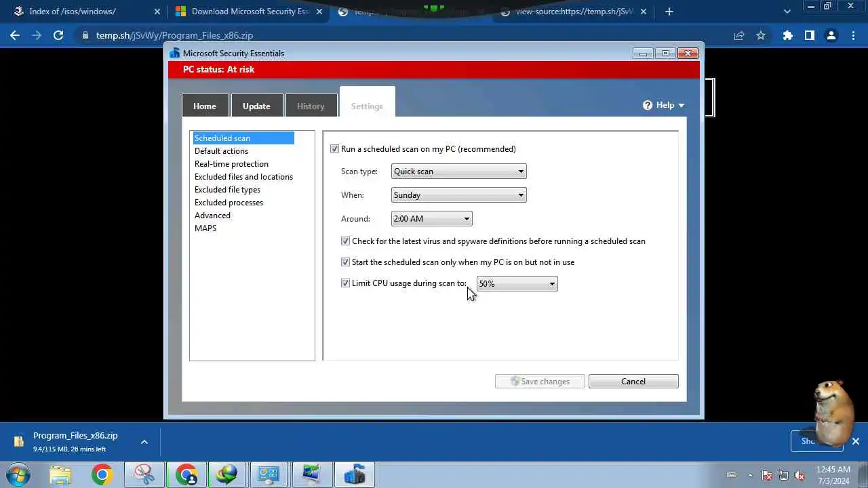Close the 'Index of /isos/windows/' tab

tap(157, 12)
